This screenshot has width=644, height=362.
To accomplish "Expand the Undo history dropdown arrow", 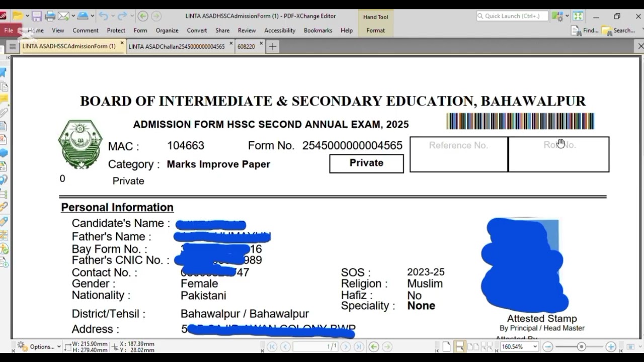I will coord(112,16).
